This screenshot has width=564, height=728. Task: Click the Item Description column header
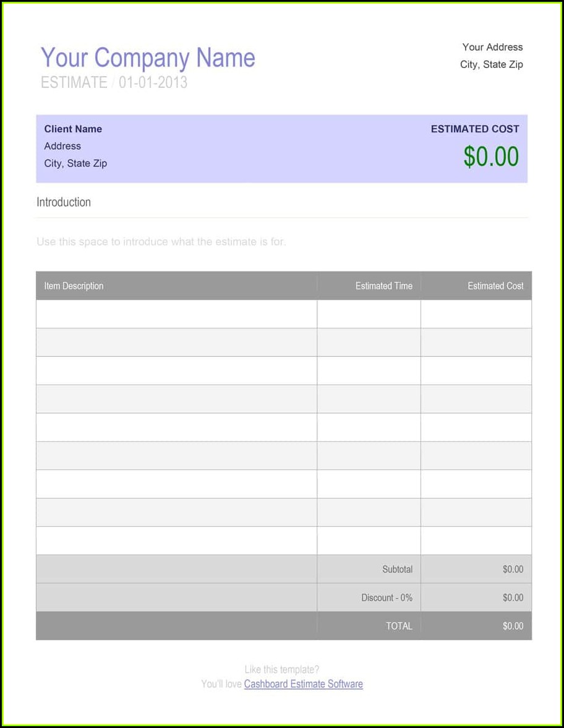pos(74,286)
